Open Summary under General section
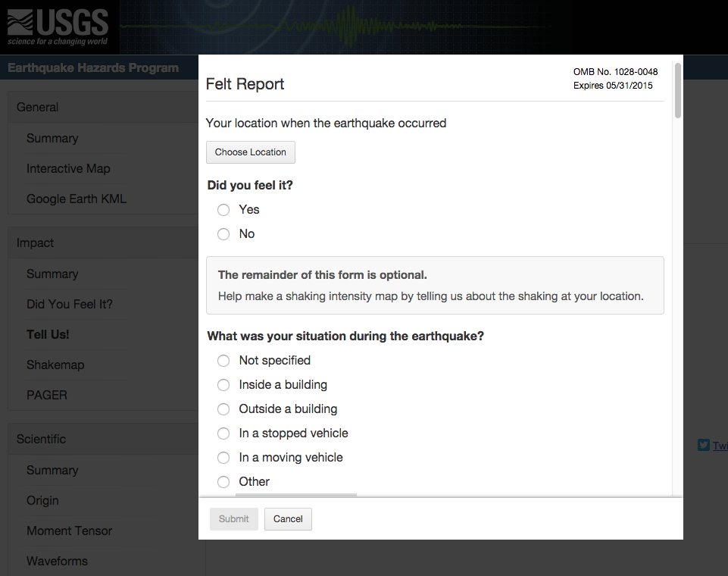Viewport: 728px width, 576px height. click(52, 139)
